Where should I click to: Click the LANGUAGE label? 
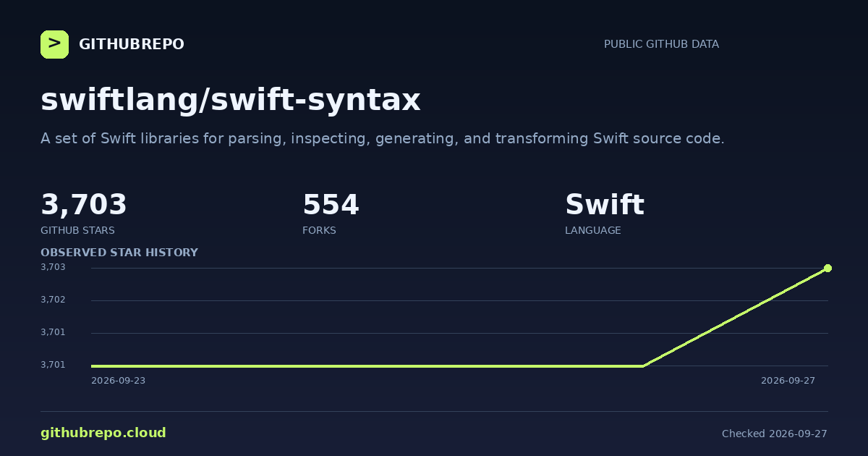point(592,230)
